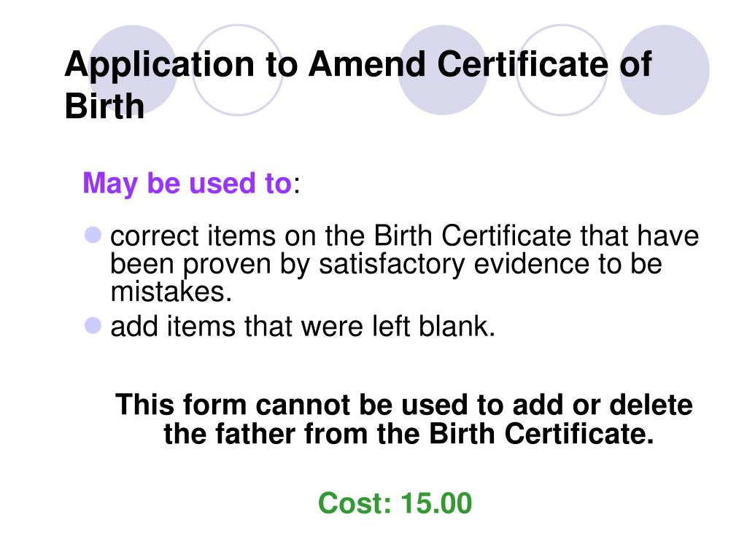Click 'the father from the Birth Certificate' line
Viewport: 747px width, 560px height.
(x=409, y=434)
